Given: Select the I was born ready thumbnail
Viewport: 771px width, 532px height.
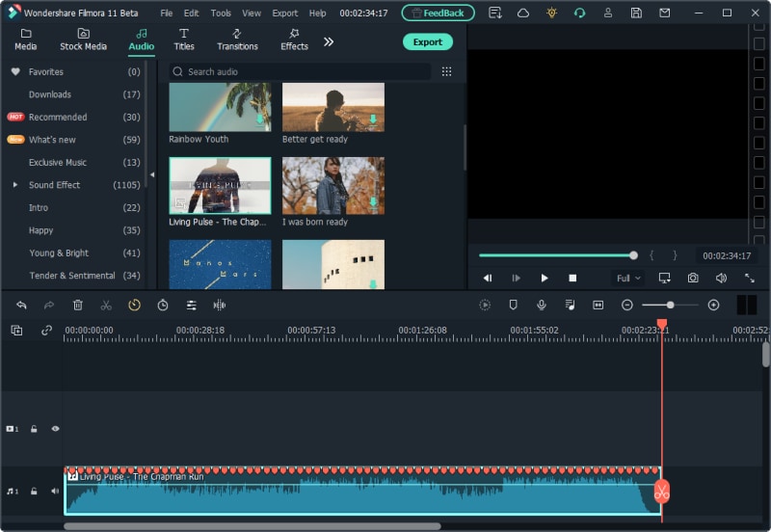Looking at the screenshot, I should click(x=333, y=186).
